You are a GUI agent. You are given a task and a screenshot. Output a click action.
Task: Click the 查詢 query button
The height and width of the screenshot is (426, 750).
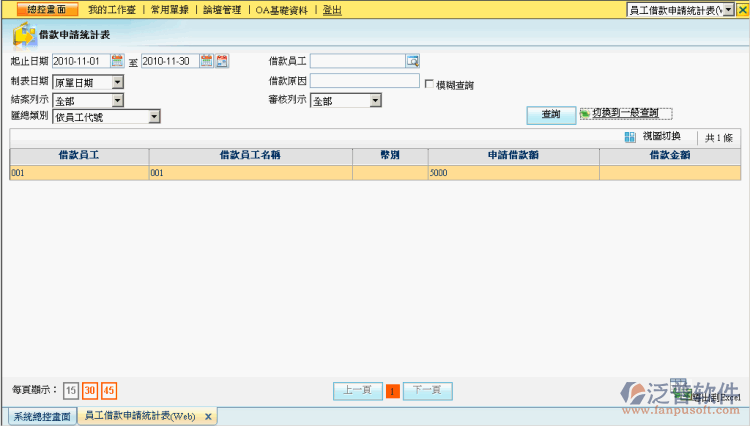pyautogui.click(x=551, y=114)
